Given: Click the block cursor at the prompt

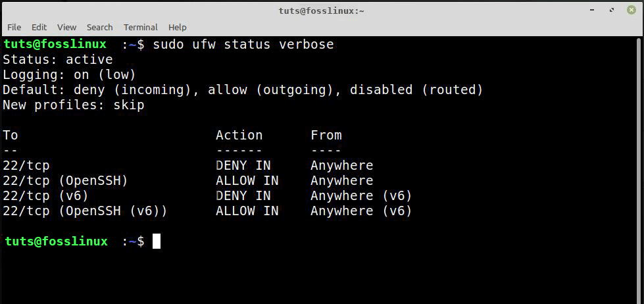Looking at the screenshot, I should 157,241.
